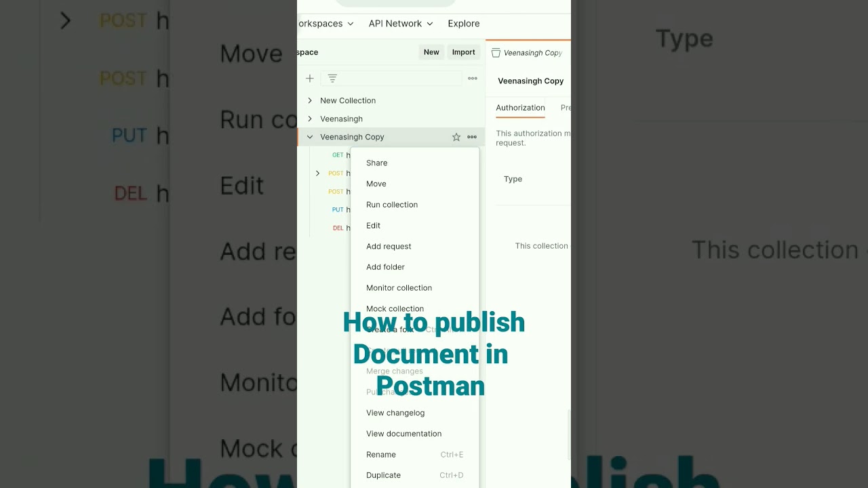Image resolution: width=868 pixels, height=488 pixels.
Task: Click the Import button
Action: click(464, 52)
